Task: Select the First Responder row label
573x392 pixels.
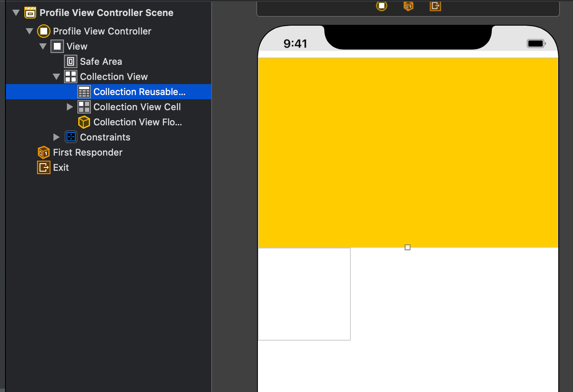Action: pos(88,152)
